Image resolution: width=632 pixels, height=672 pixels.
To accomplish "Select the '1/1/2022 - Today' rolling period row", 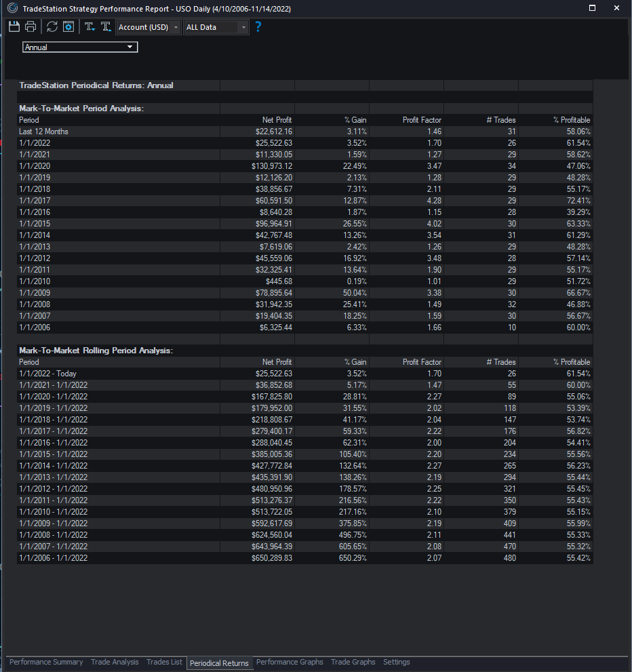I will pos(305,374).
